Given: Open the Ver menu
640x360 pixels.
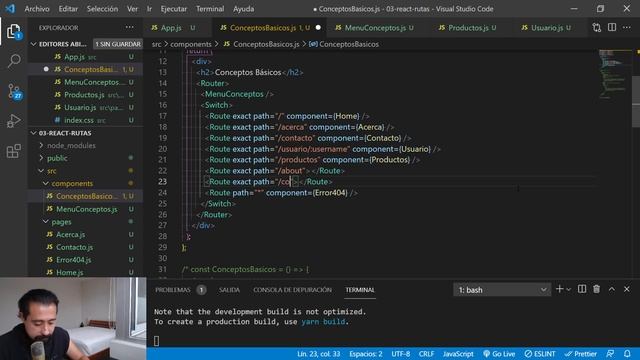Looking at the screenshot, I should [x=132, y=9].
